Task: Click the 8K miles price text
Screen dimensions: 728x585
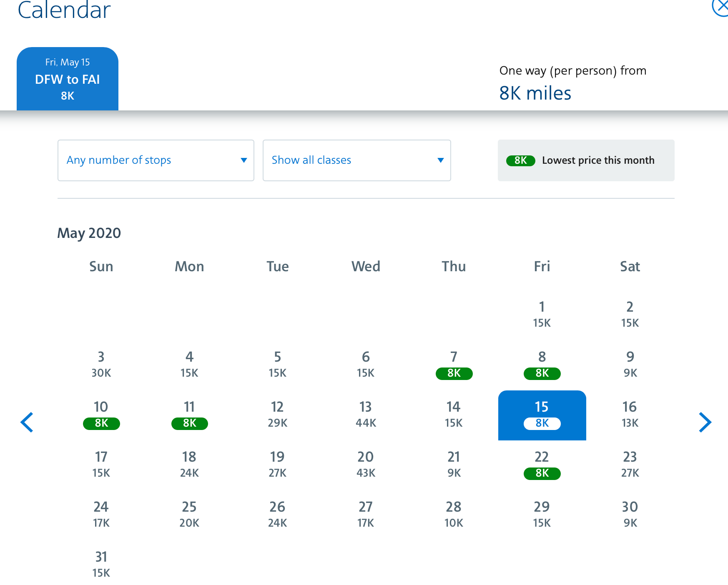Action: click(535, 93)
